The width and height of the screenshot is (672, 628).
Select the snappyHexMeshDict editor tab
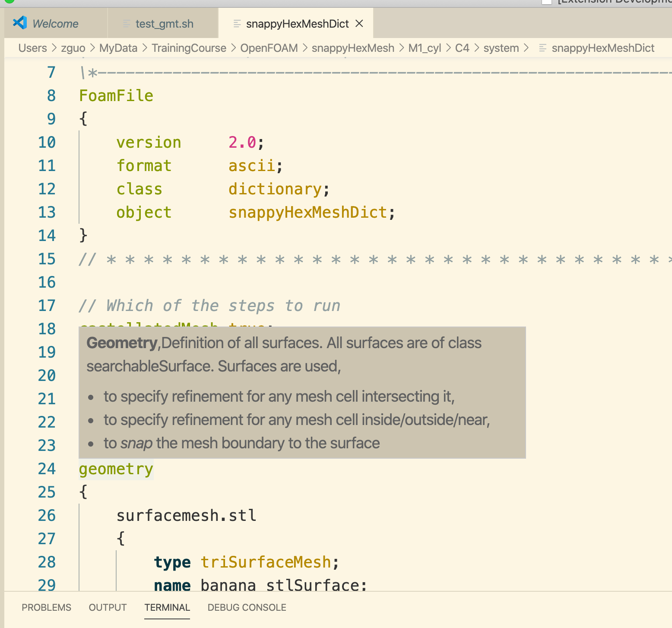tap(297, 23)
